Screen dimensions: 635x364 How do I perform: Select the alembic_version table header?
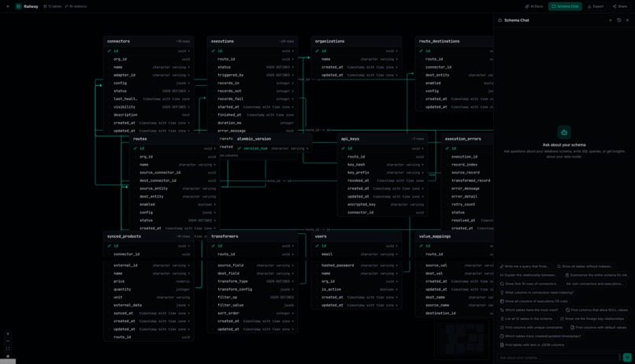[272, 139]
